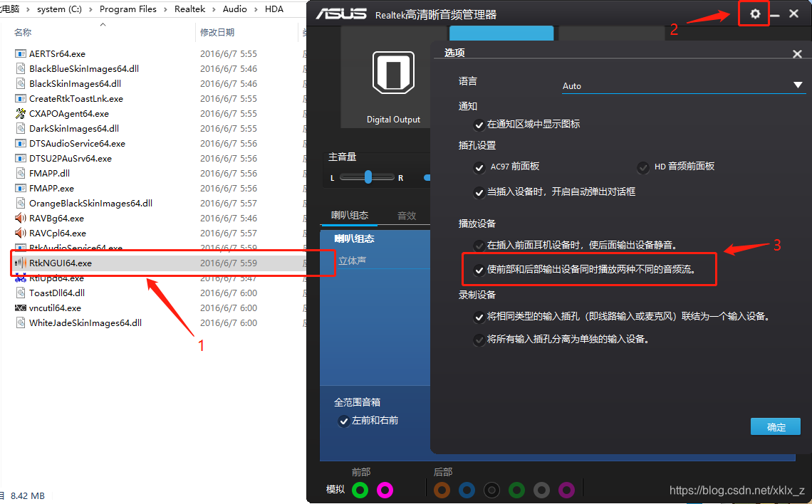Go to Audio folder in address bar

click(234, 9)
